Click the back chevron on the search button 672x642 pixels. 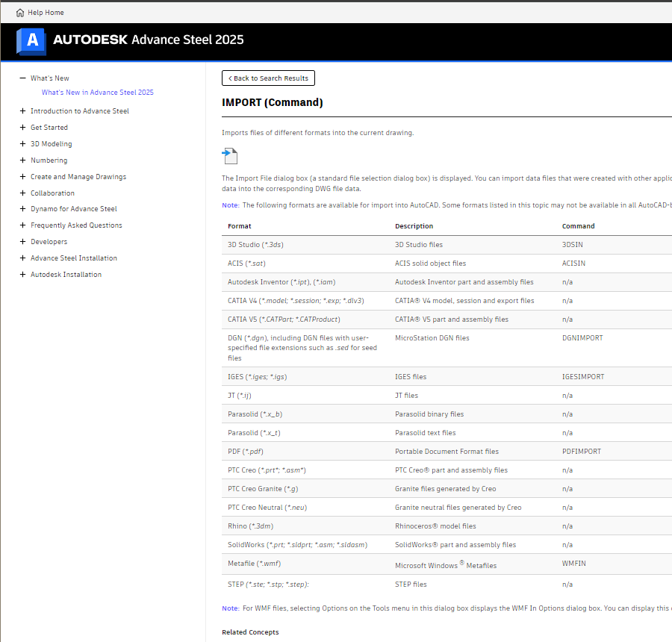click(228, 78)
